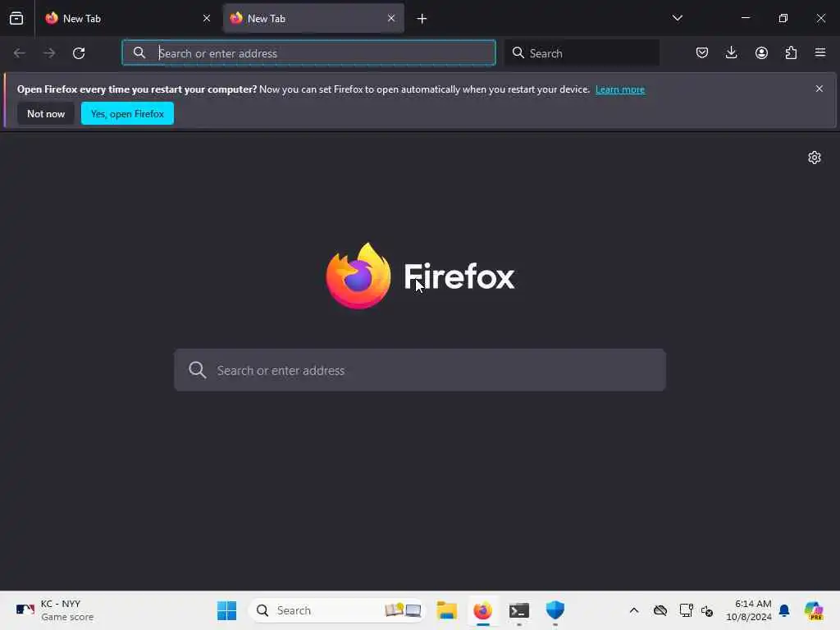
Task: Close the second New Tab
Action: (x=391, y=18)
